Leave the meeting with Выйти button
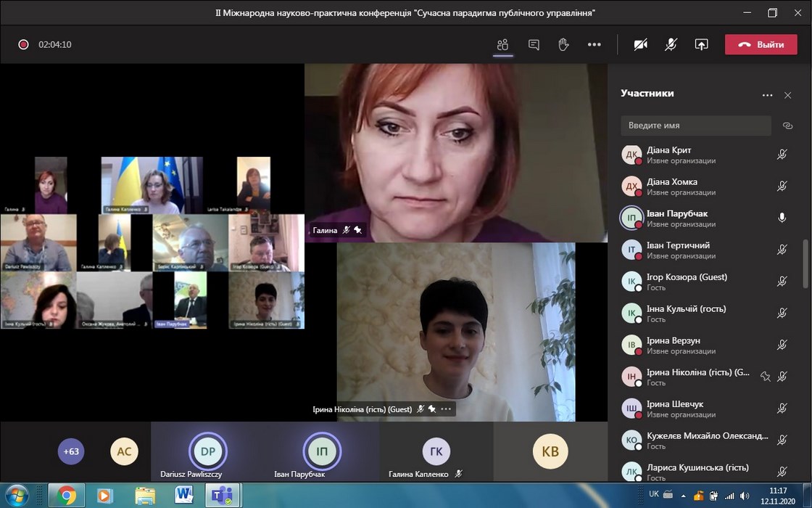The image size is (812, 508). pyautogui.click(x=761, y=44)
